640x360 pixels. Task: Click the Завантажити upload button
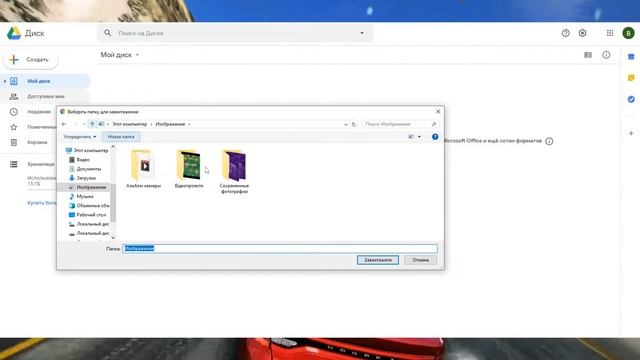[x=378, y=260]
